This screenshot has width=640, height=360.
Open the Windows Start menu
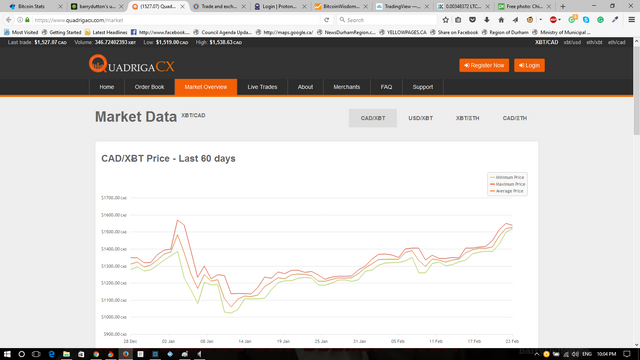[x=7, y=354]
